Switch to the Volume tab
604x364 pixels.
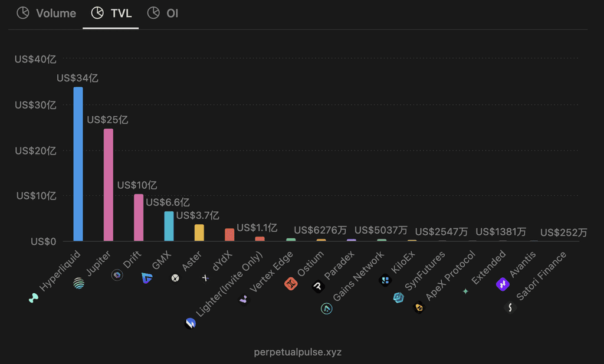coord(46,13)
